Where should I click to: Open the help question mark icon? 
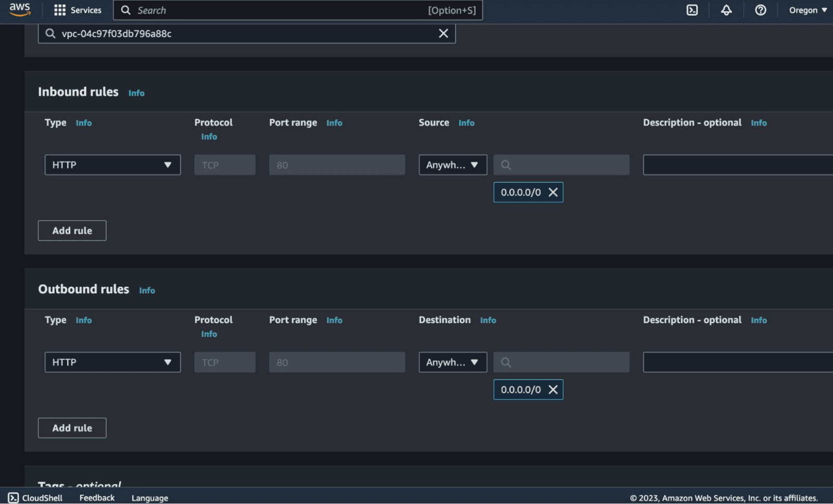(761, 10)
